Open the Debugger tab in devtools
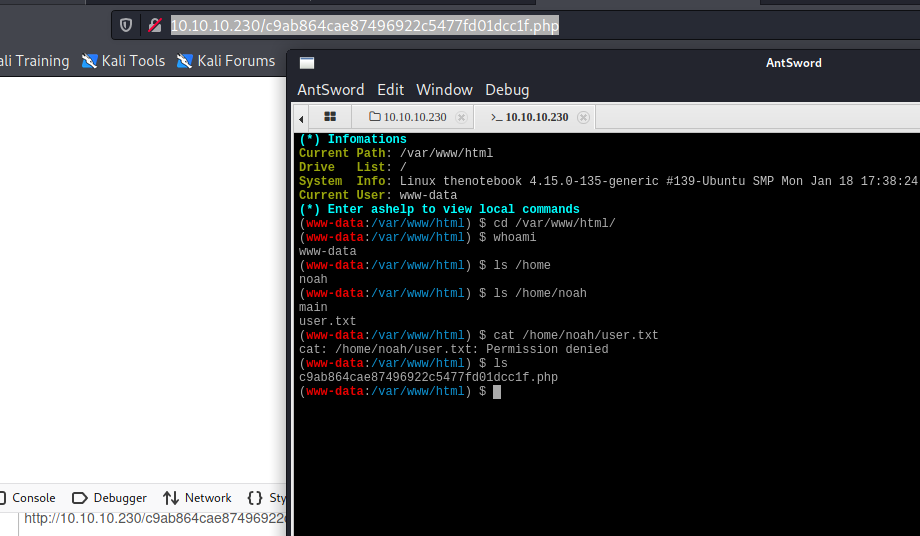920x536 pixels. [x=109, y=498]
